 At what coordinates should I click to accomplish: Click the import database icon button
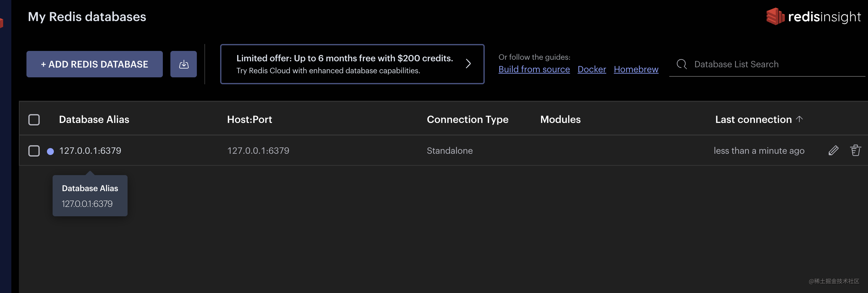183,64
